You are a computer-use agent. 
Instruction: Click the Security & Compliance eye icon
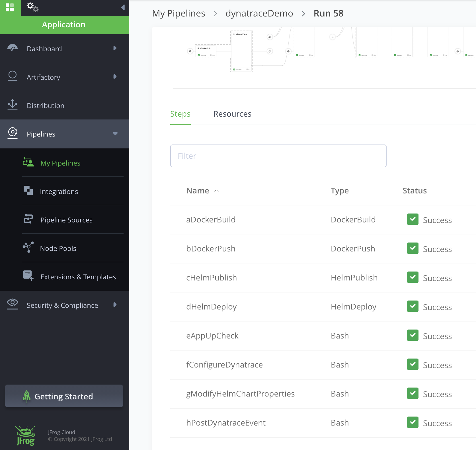click(x=13, y=304)
